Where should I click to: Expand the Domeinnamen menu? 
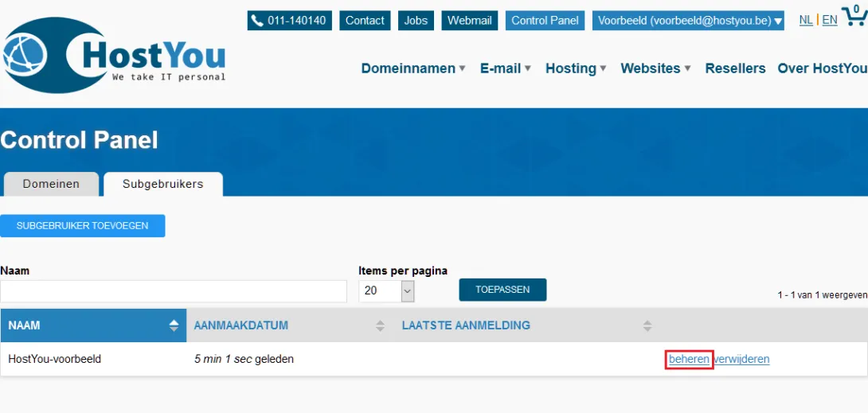tap(413, 68)
